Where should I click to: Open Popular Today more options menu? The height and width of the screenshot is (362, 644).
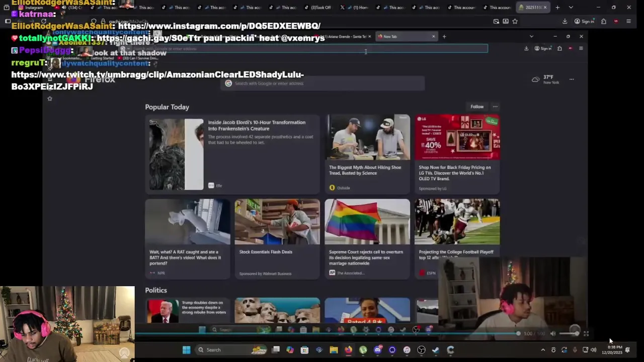pyautogui.click(x=495, y=107)
